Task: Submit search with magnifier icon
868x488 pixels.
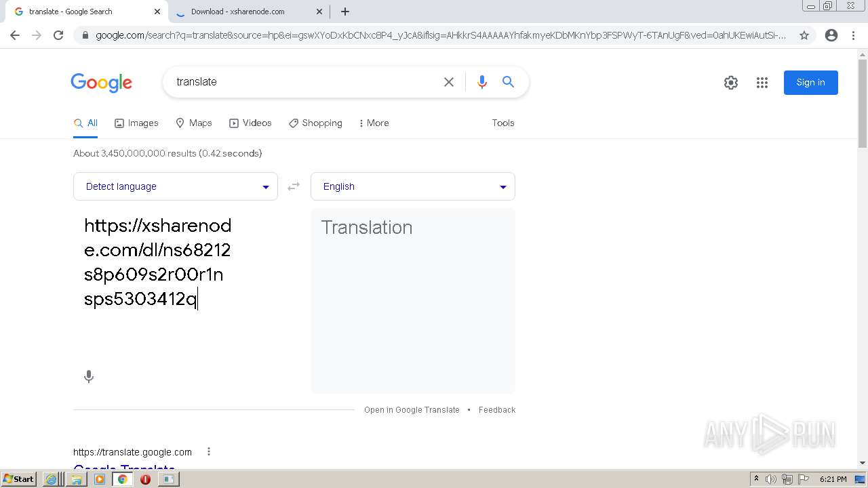Action: (x=508, y=82)
